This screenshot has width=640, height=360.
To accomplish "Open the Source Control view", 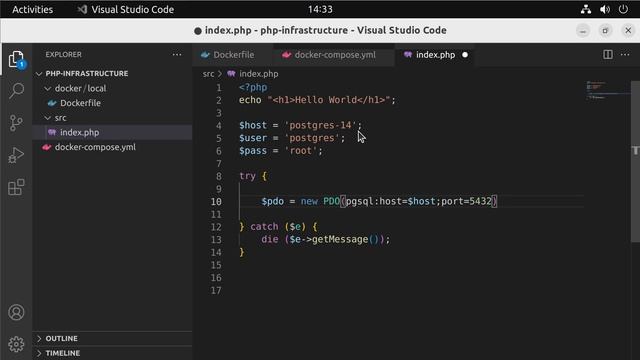I will coord(16,123).
